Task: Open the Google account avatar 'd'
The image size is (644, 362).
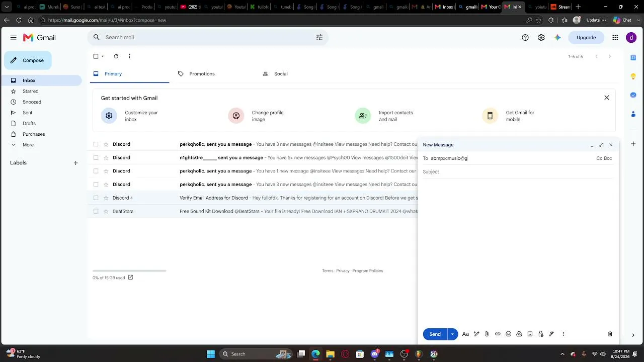Action: pos(631,38)
